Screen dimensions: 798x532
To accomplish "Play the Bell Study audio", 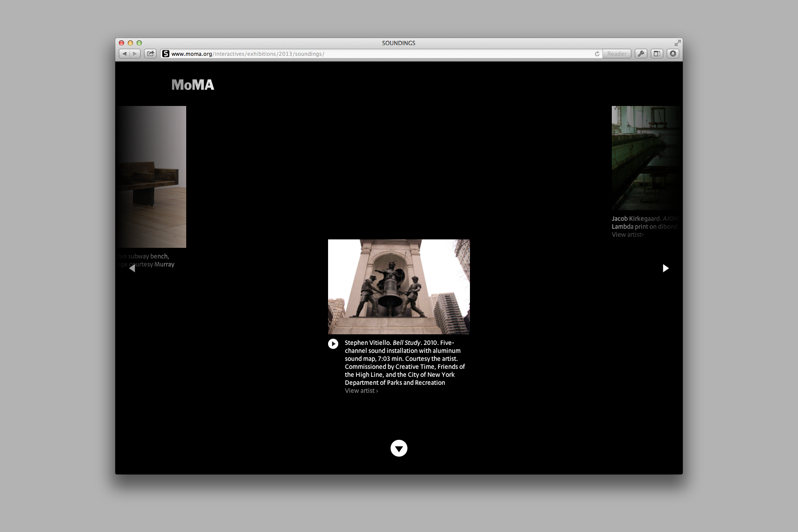I will coord(333,344).
